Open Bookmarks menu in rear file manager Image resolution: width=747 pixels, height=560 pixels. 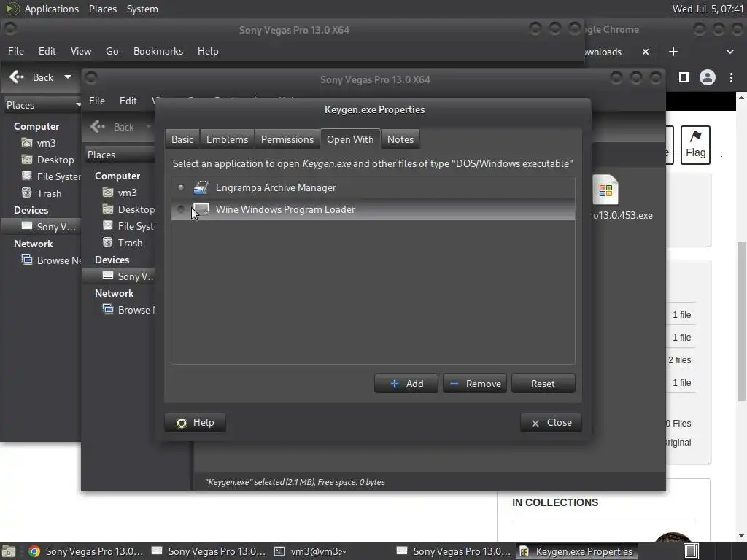pyautogui.click(x=158, y=52)
